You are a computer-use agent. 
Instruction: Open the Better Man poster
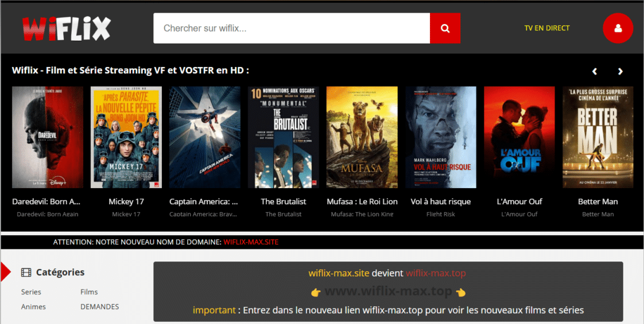pos(598,137)
